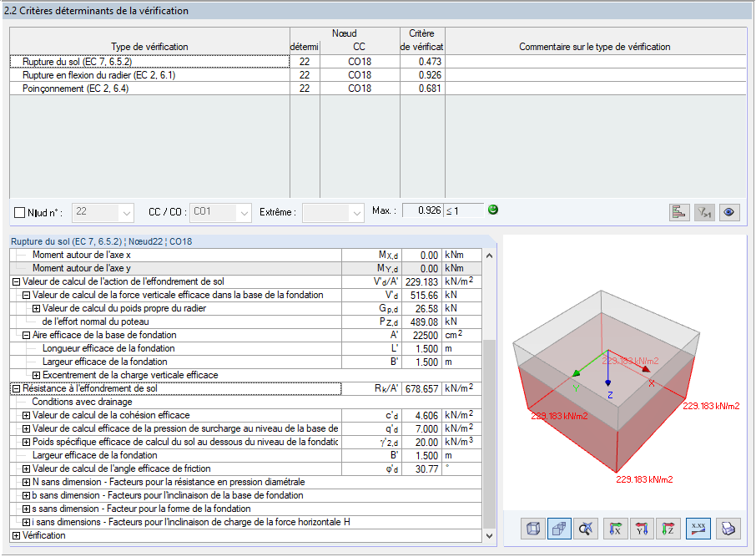
Task: Expand b sans dimension factors row
Action: (26, 496)
